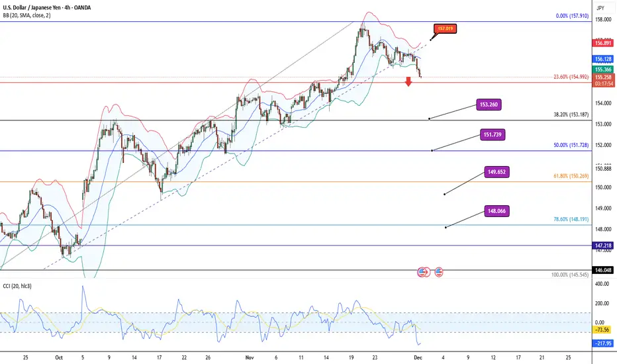Click the yellow -73.56 CCI value tag
Screen dimensions: 617x364
pyautogui.click(x=602, y=330)
